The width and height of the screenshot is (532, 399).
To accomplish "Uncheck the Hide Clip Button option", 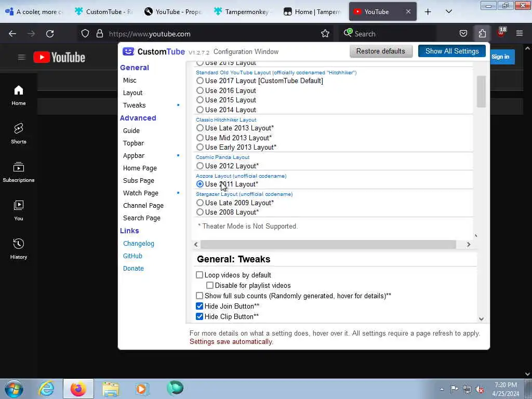I will coord(199,316).
